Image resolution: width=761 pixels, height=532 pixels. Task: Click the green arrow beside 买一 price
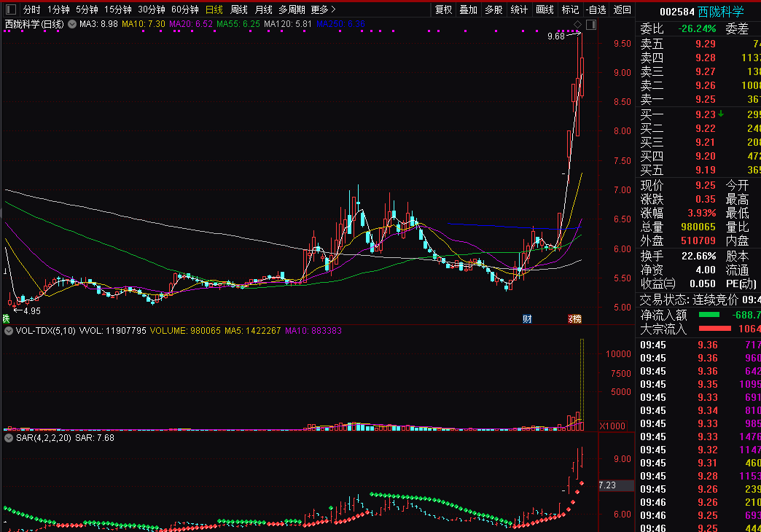pos(721,114)
